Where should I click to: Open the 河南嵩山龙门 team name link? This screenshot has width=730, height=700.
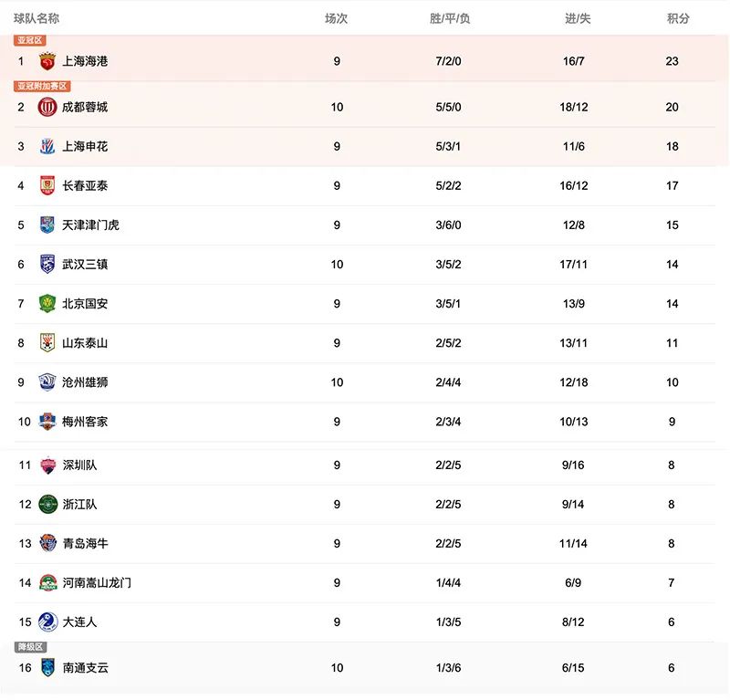tap(97, 582)
